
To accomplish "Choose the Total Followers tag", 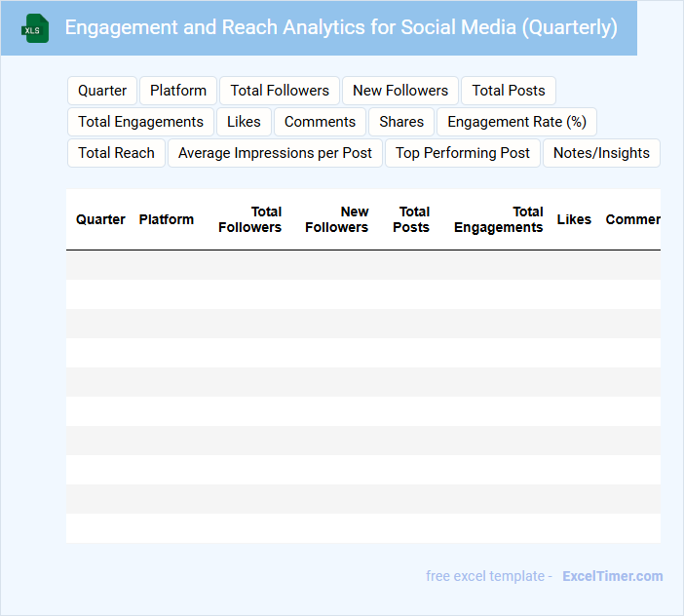I will (x=280, y=91).
